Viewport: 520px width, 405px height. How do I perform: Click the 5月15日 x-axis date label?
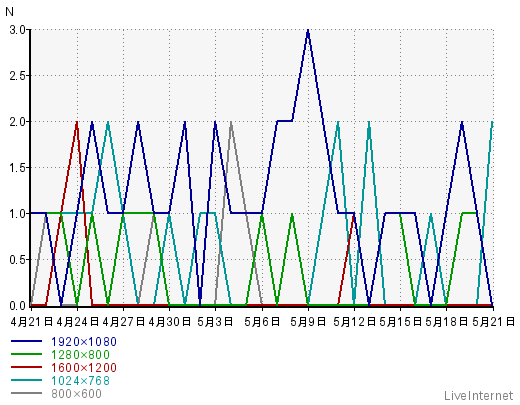[x=401, y=322]
